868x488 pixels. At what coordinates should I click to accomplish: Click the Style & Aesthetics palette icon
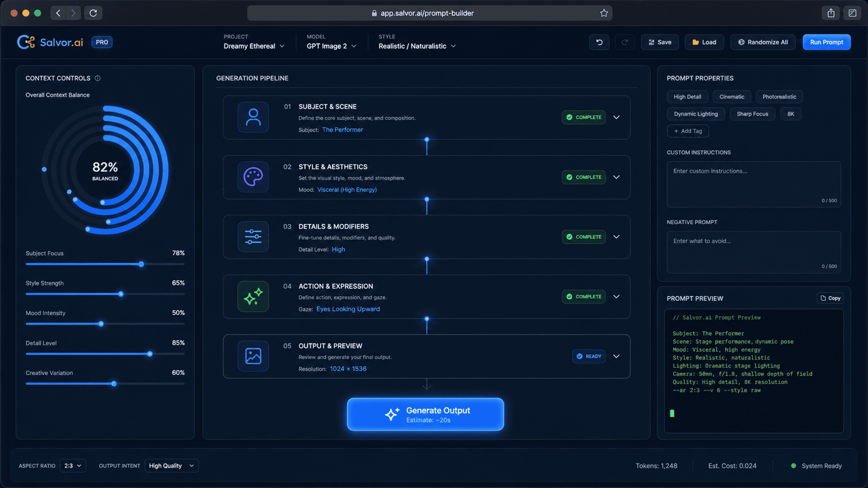click(x=253, y=177)
